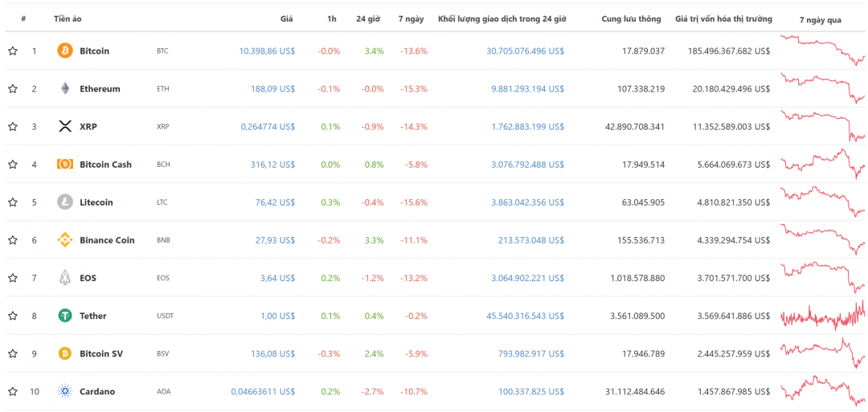The height and width of the screenshot is (412, 868).
Task: Sort by Giá trị vốn hóa thị trường
Action: click(x=723, y=18)
